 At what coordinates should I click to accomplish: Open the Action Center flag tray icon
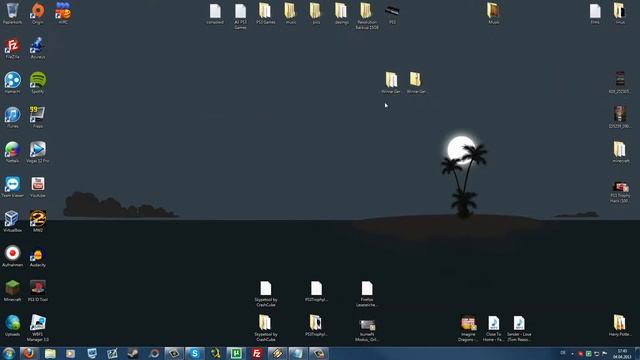click(604, 353)
